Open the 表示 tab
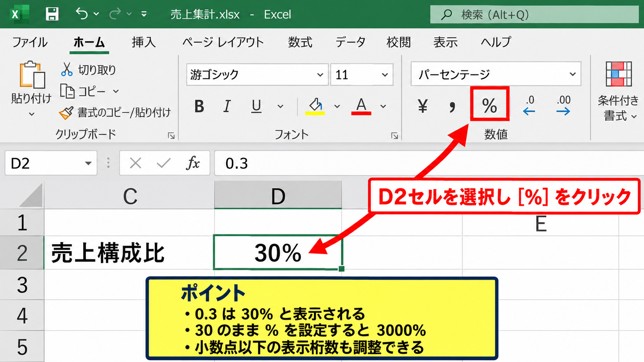Screen dimensions: 644x362 click(x=446, y=42)
